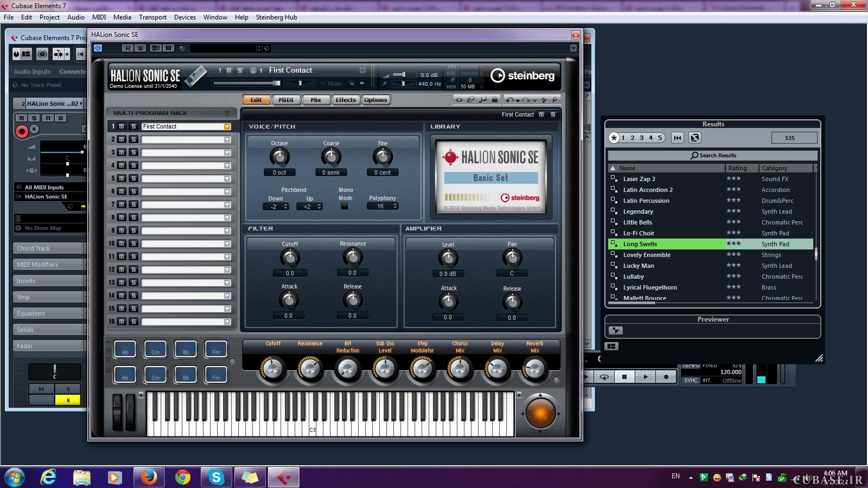Toggle monitor speaker icon on HALion track
Image resolution: width=868 pixels, height=488 pixels.
click(35, 129)
